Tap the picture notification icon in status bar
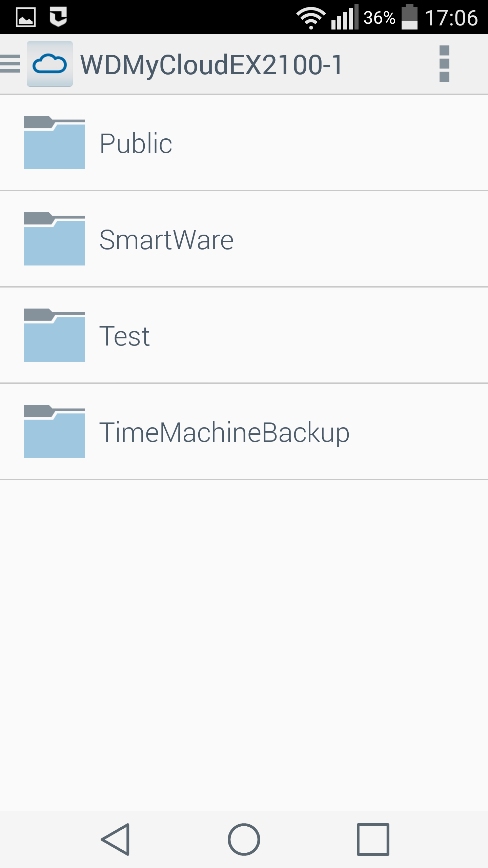The width and height of the screenshot is (488, 868). coord(26,17)
